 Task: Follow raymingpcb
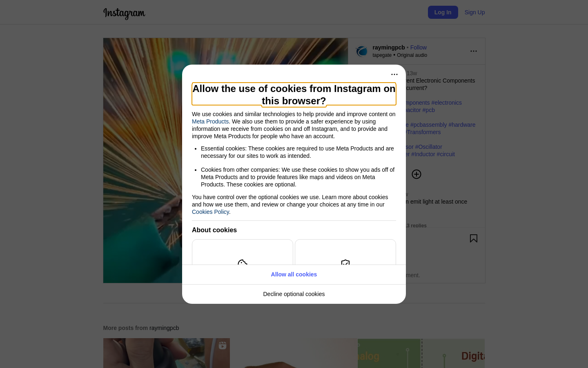(419, 47)
